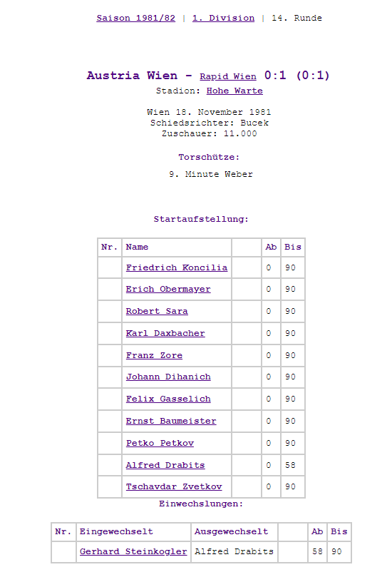Click the Ausgewechselt cell Alfred Drabits
This screenshot has width=392, height=587.
pyautogui.click(x=234, y=551)
